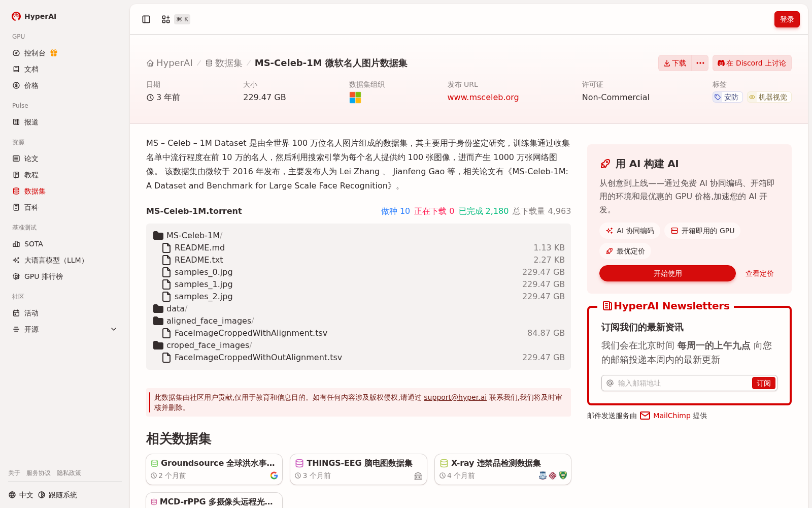The height and width of the screenshot is (508, 812).
Task: Go to 数据集 breadcrumb link
Action: (x=224, y=63)
